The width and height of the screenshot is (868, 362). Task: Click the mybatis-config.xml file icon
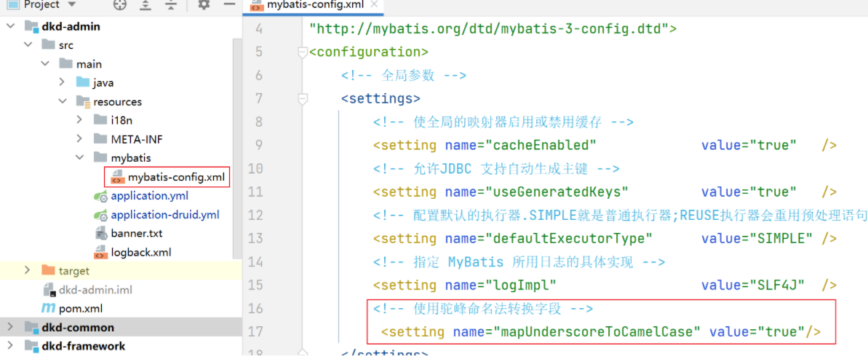(117, 178)
